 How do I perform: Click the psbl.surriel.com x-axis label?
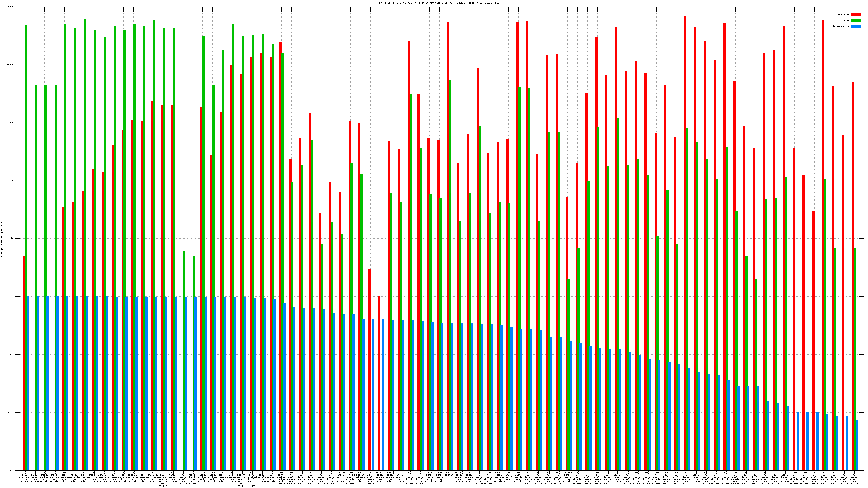click(x=74, y=477)
